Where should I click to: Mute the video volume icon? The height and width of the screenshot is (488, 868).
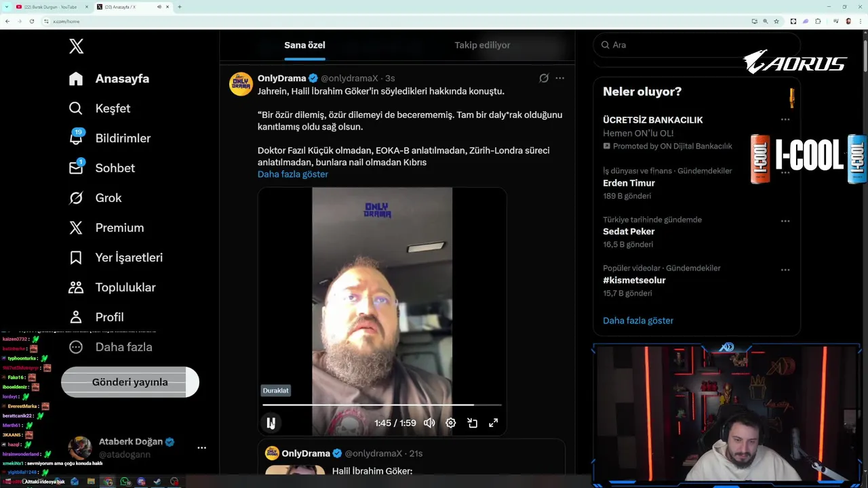(x=429, y=423)
